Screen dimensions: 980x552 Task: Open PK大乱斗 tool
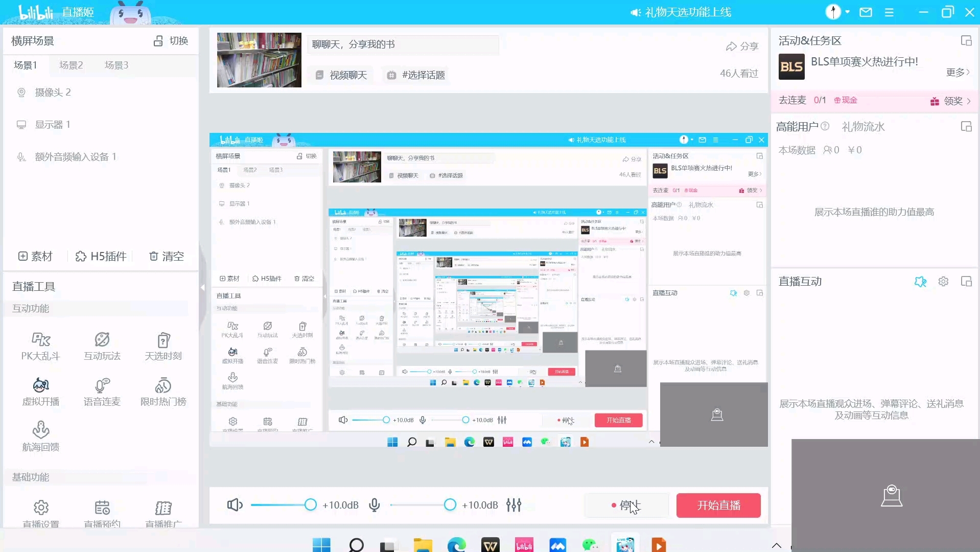[41, 346]
